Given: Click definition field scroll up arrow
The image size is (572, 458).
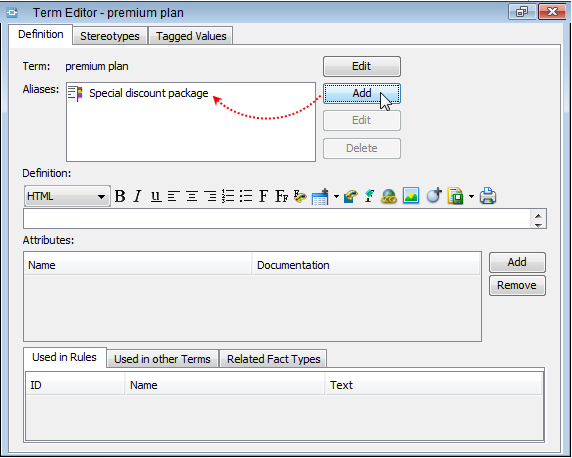Looking at the screenshot, I should click(x=538, y=215).
